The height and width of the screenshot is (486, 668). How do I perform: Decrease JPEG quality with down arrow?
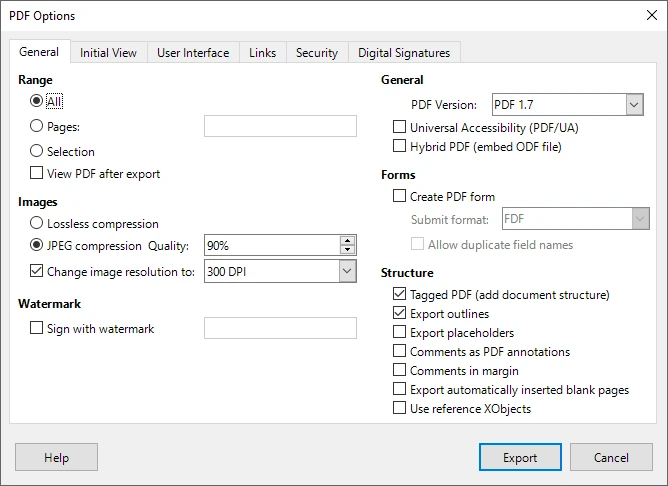click(348, 250)
